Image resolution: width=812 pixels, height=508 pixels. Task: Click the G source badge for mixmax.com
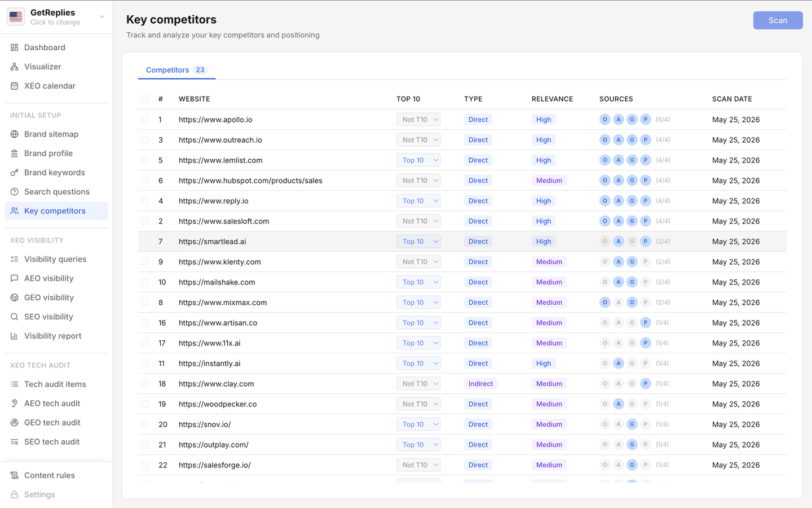coord(632,303)
